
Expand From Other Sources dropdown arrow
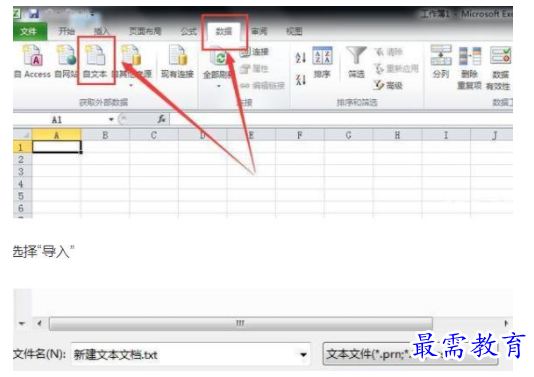point(131,85)
